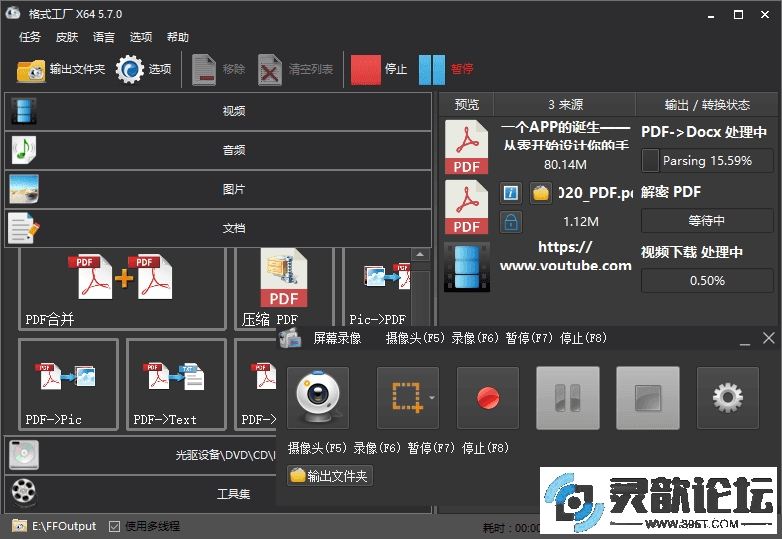Click the info icon on PDF task
Image resolution: width=782 pixels, height=539 pixels.
coord(511,193)
